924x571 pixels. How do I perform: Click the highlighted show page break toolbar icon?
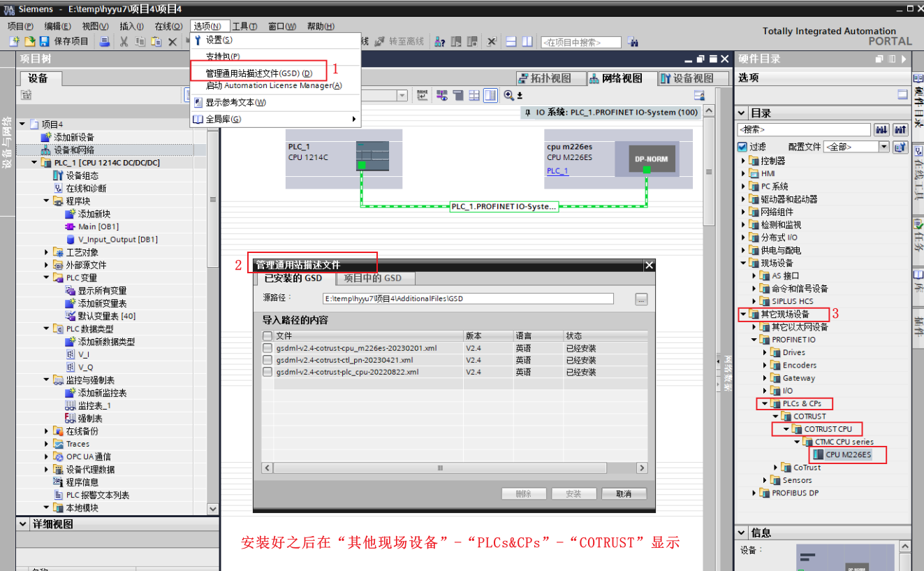(490, 95)
